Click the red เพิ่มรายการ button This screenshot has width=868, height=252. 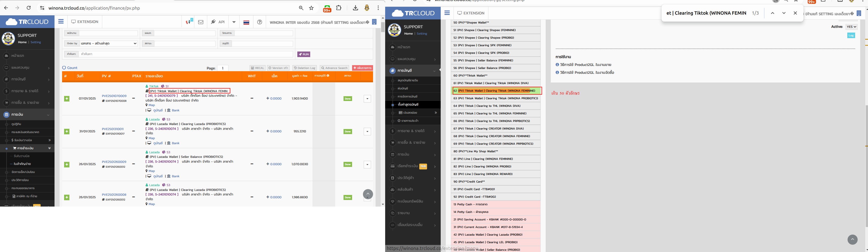click(362, 68)
